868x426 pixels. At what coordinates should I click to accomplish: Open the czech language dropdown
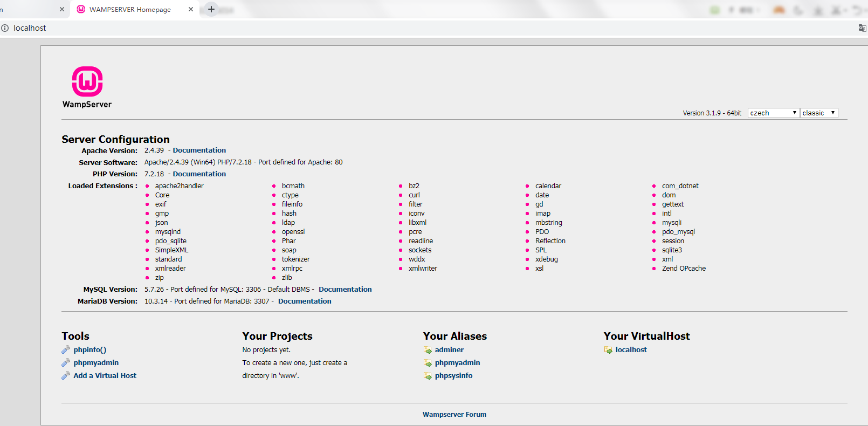click(x=773, y=113)
